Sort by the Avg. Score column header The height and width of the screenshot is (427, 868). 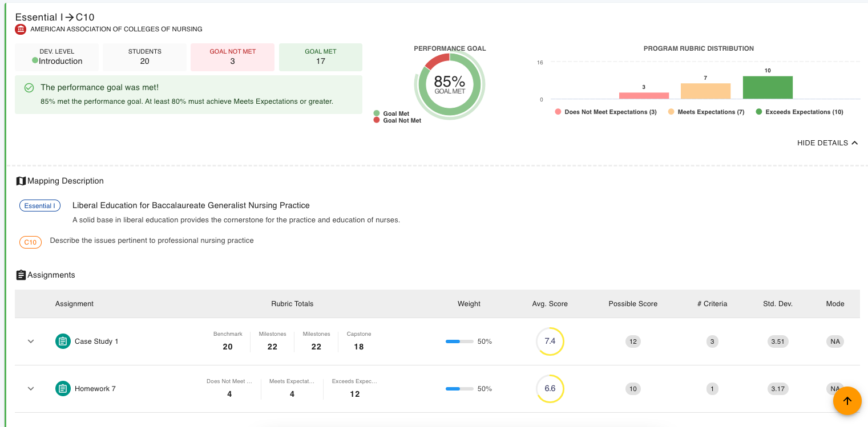click(x=550, y=304)
